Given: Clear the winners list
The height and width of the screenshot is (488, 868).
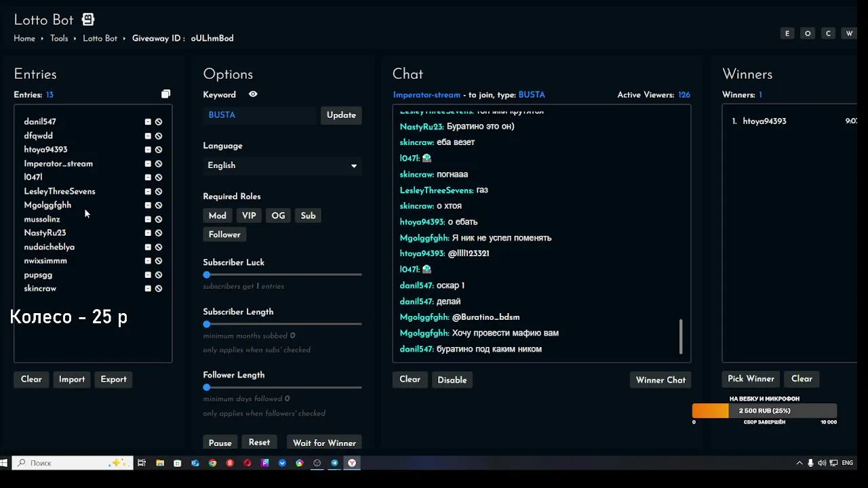Looking at the screenshot, I should tap(802, 379).
